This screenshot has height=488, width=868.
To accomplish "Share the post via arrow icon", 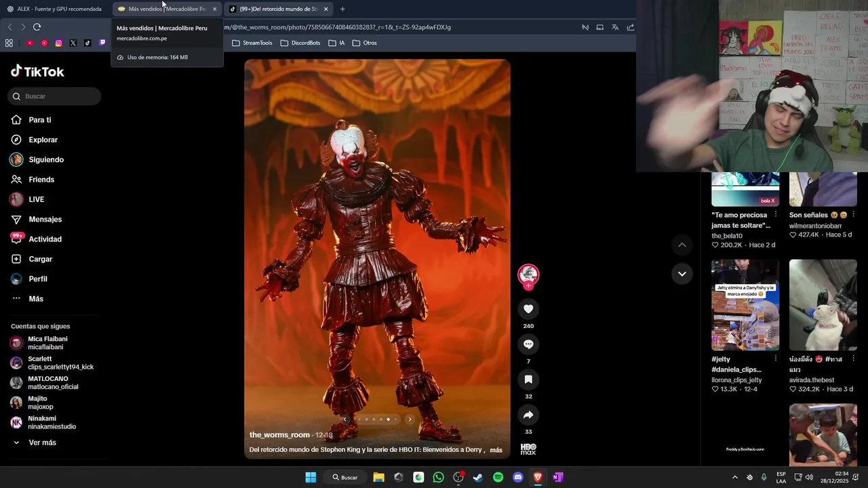I will [x=528, y=415].
